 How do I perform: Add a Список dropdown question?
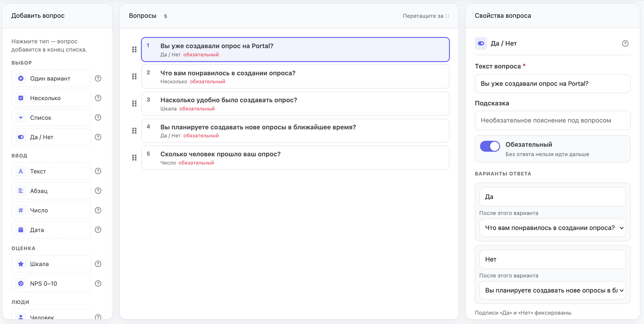tap(51, 117)
